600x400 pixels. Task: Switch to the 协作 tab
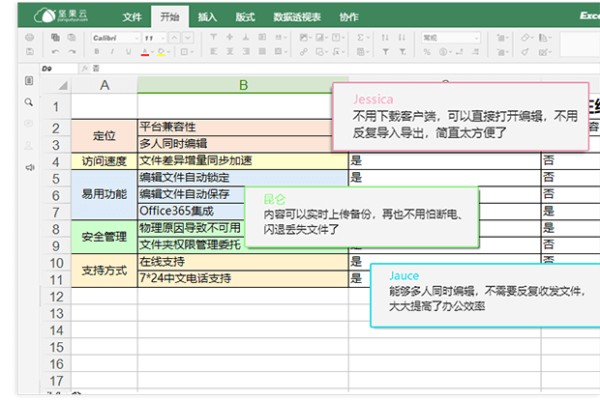[x=349, y=17]
